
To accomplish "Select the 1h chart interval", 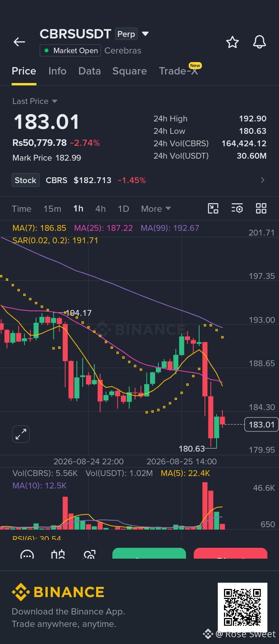I will click(x=78, y=209).
